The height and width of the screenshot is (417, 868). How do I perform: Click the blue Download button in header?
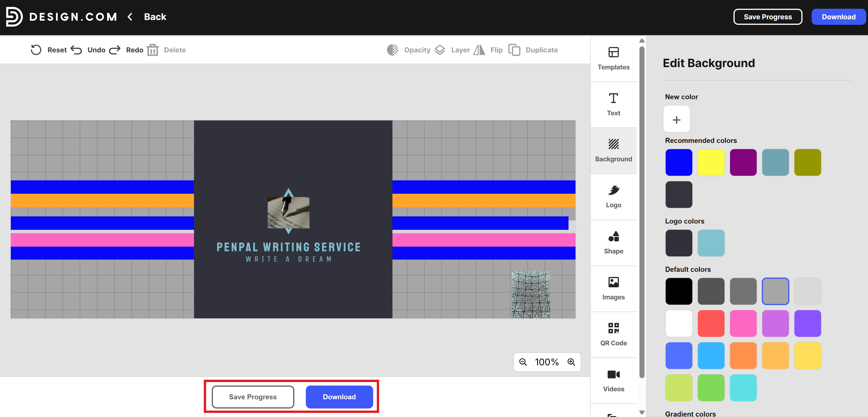[x=838, y=17]
